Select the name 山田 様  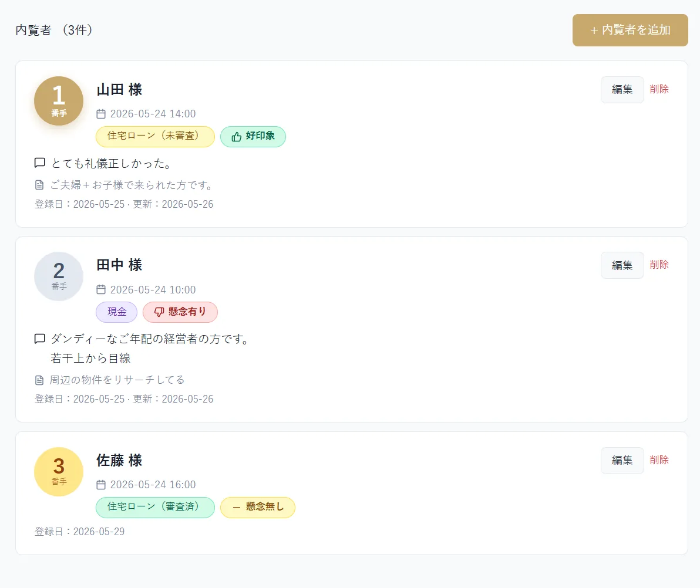coord(119,90)
